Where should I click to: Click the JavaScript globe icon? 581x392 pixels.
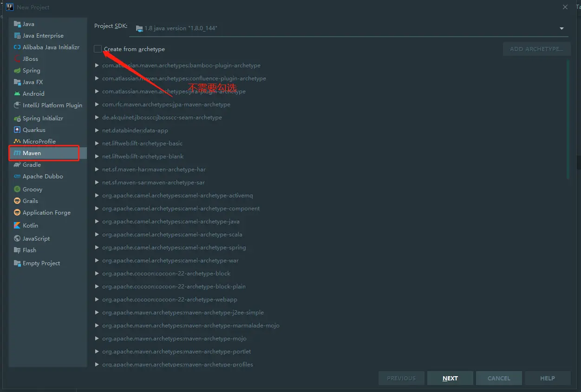(17, 239)
